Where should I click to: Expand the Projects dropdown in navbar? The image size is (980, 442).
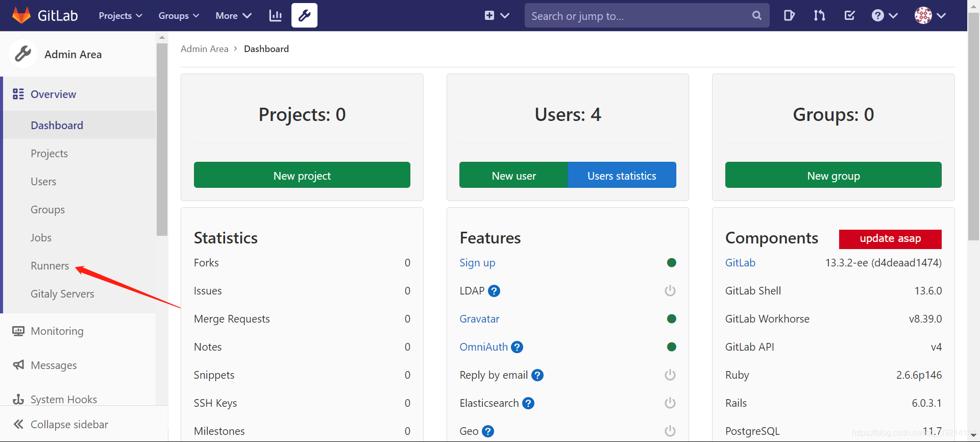point(120,16)
